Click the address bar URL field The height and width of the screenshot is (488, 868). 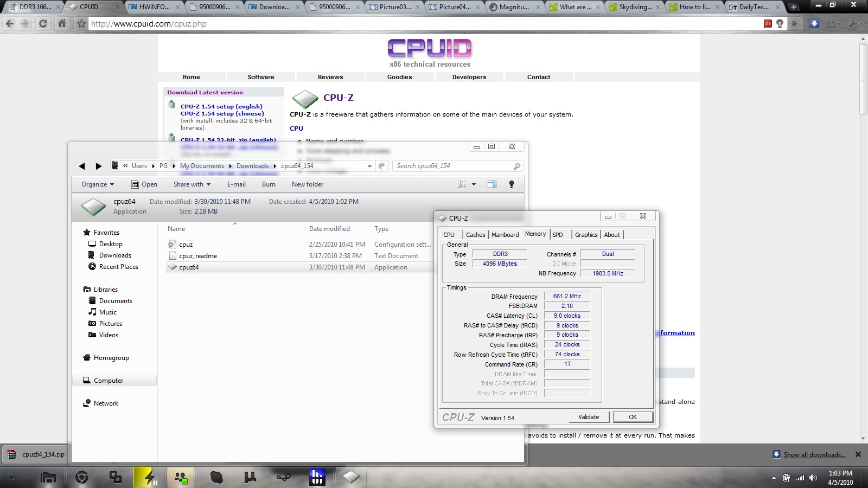tap(423, 24)
